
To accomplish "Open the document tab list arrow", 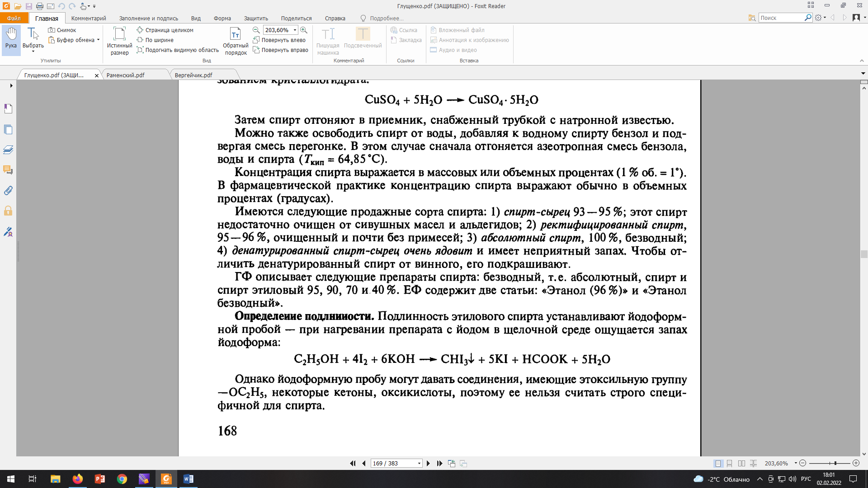I will pos(863,73).
